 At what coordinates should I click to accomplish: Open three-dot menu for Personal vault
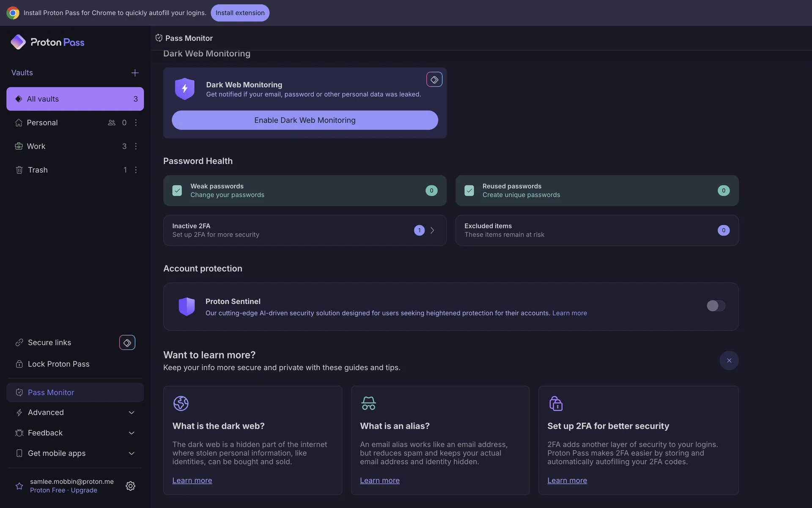[136, 122]
